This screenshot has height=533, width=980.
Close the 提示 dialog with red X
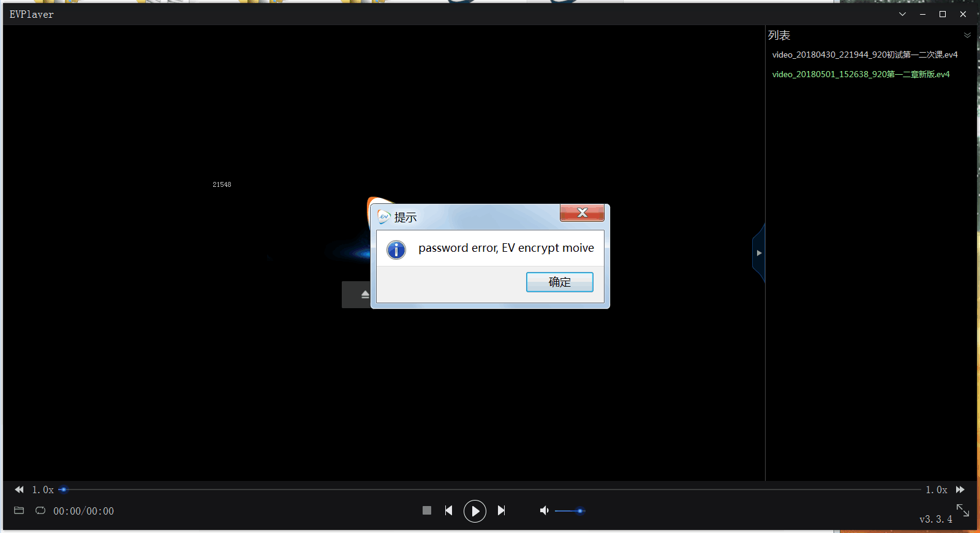point(582,213)
